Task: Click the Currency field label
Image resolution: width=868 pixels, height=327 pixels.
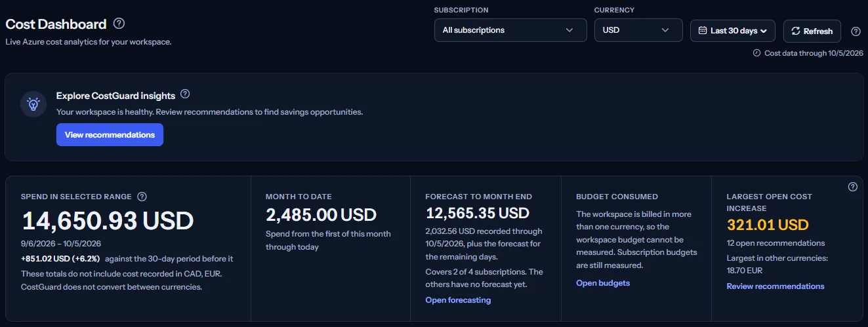Action: (x=614, y=10)
